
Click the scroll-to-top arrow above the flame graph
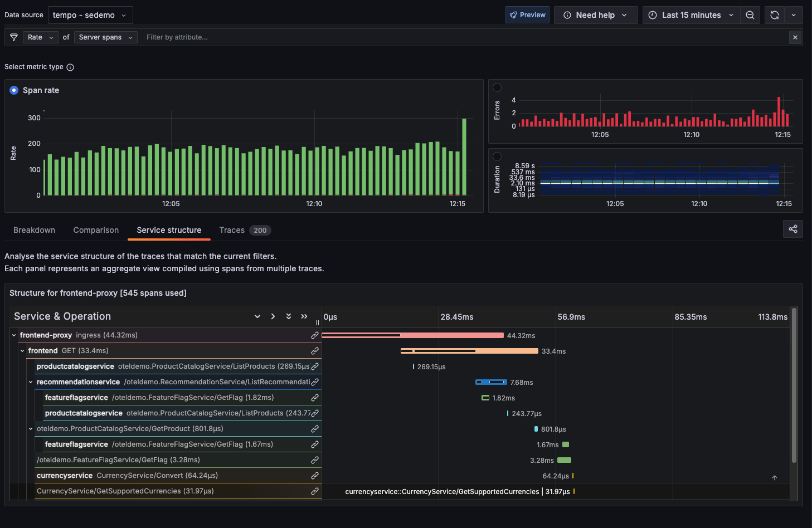coord(774,477)
